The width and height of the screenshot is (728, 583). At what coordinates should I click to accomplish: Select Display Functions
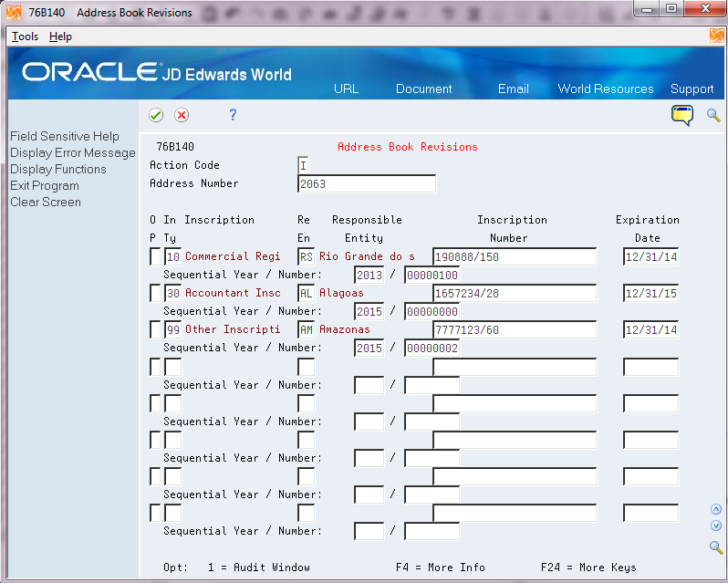point(58,169)
